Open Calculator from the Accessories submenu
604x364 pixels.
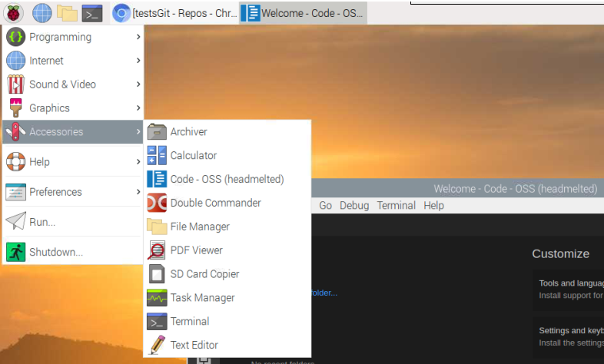click(193, 155)
